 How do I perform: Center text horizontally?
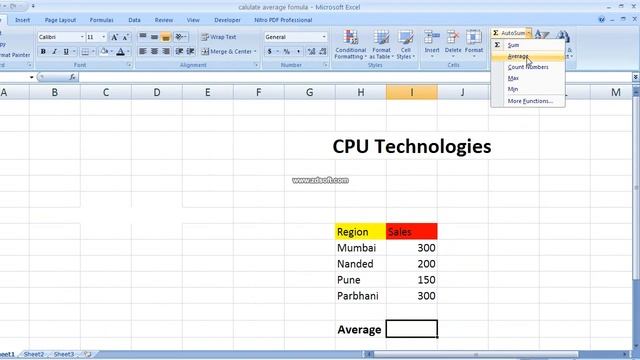coord(154,51)
